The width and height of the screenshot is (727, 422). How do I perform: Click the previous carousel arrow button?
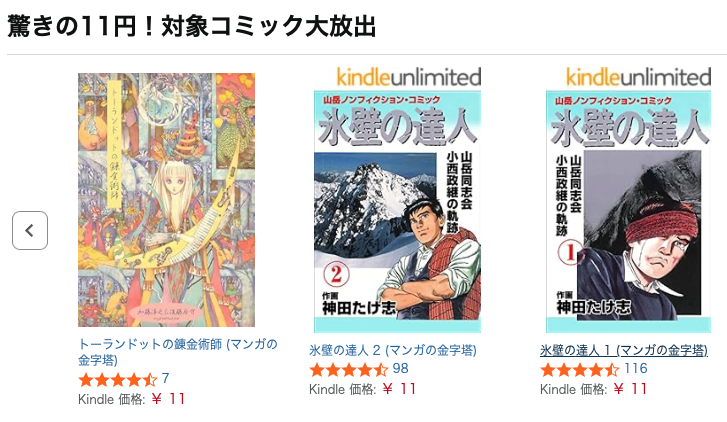coord(30,230)
